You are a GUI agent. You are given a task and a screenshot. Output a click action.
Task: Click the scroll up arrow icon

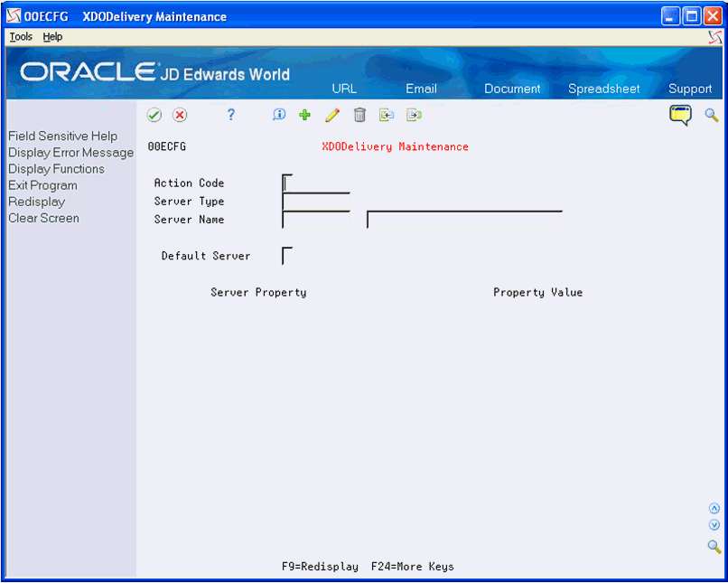coord(714,508)
